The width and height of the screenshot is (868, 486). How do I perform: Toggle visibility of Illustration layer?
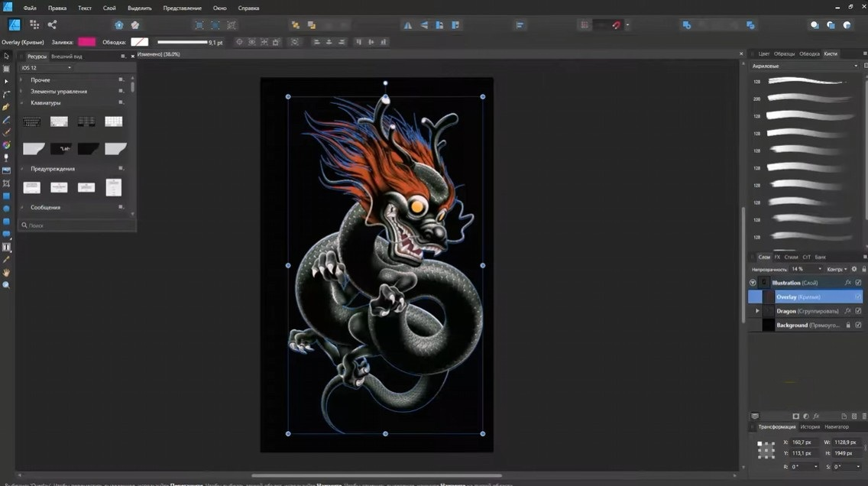pyautogui.click(x=858, y=282)
